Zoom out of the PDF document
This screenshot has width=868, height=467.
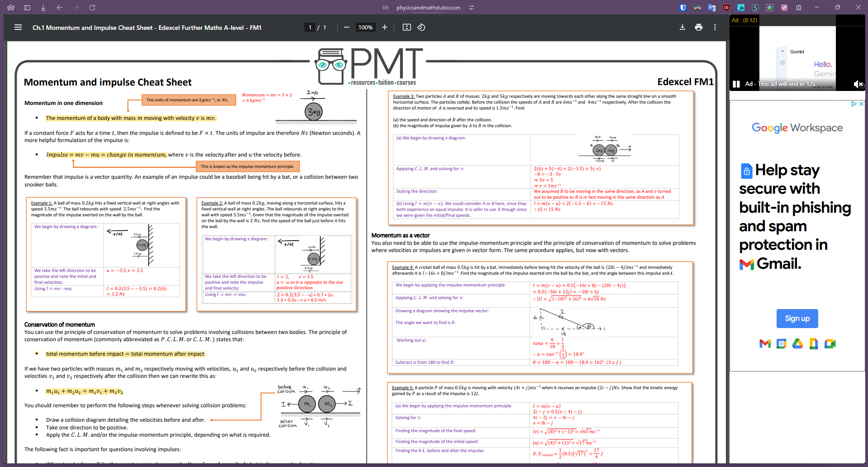[x=347, y=27]
